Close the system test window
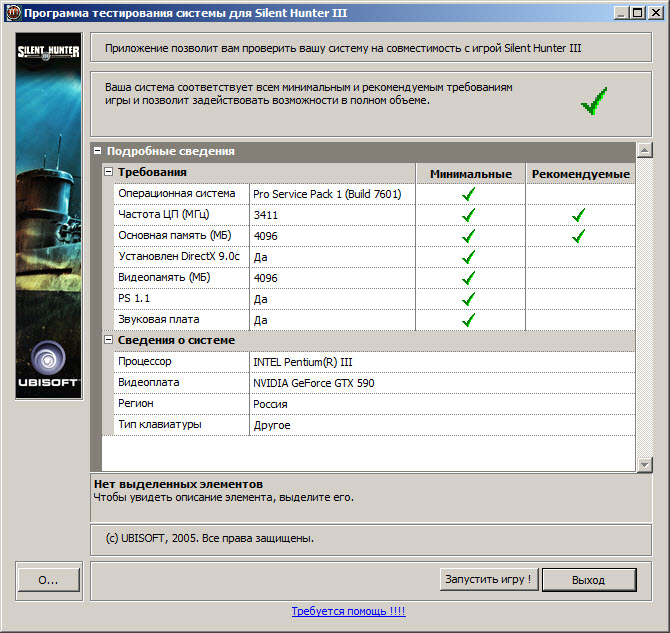The image size is (670, 633). (x=655, y=13)
